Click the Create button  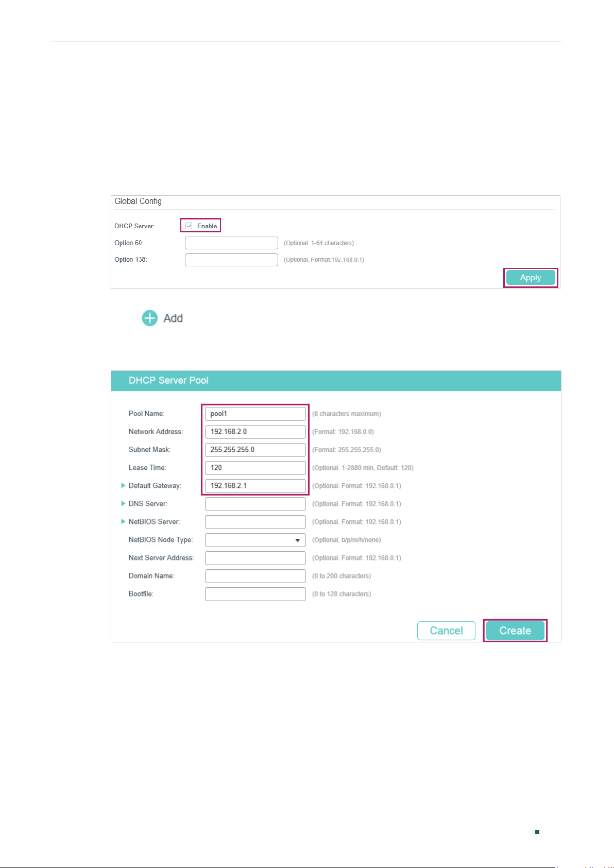515,631
